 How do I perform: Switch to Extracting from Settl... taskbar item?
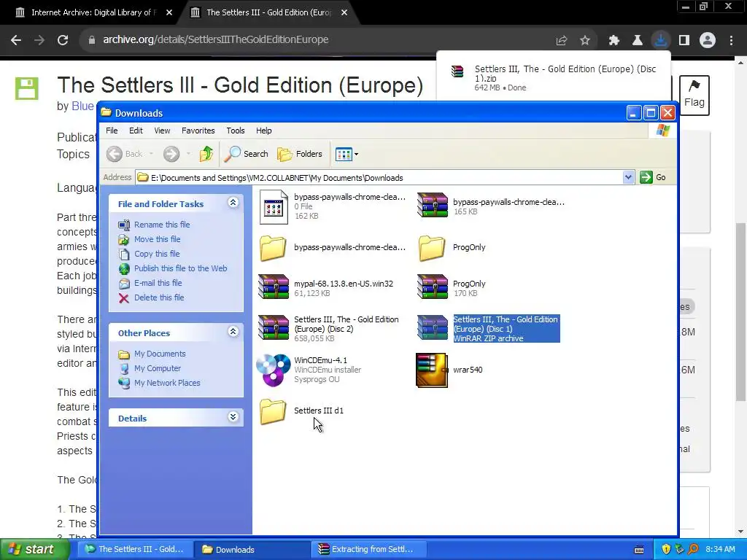click(x=368, y=549)
